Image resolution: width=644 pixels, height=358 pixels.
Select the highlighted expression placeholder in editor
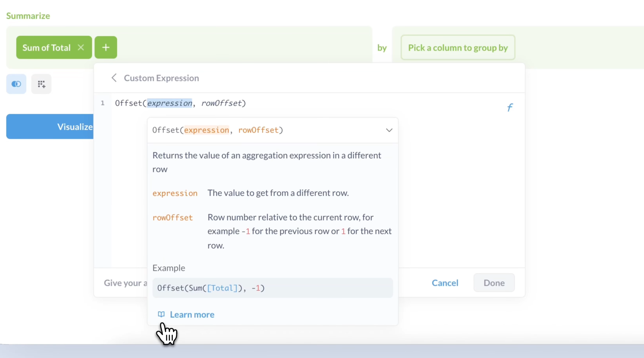pyautogui.click(x=170, y=103)
